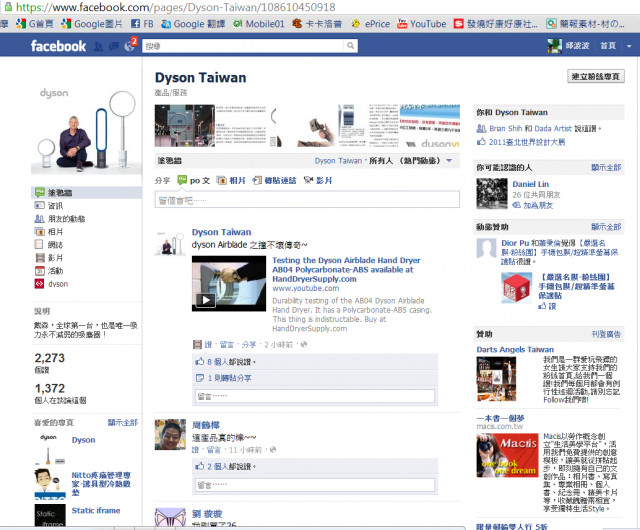Open 一本書一個夢 ad link

pyautogui.click(x=500, y=418)
